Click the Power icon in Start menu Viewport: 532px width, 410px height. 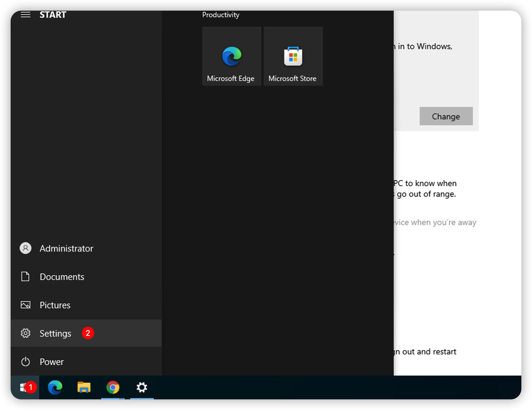pos(25,362)
